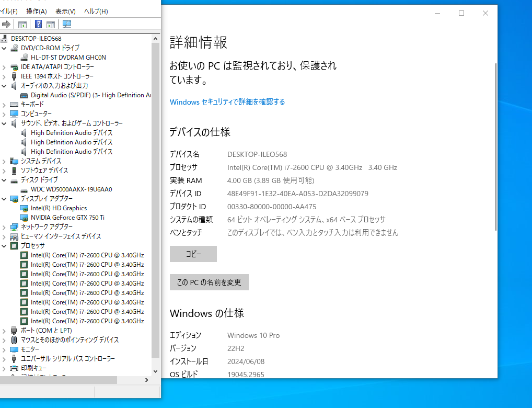Image resolution: width=532 pixels, height=408 pixels.
Task: Open the Scan for hardware changes icon
Action: point(66,24)
